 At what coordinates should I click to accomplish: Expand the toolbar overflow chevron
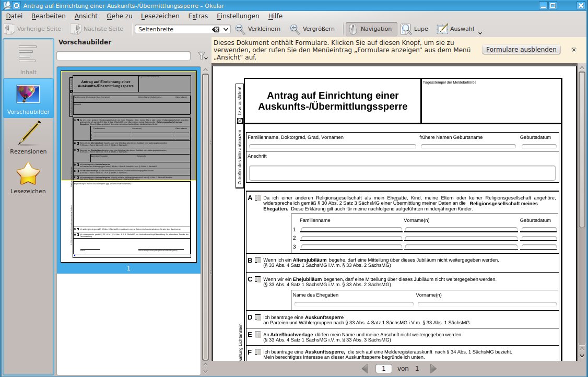pos(480,33)
